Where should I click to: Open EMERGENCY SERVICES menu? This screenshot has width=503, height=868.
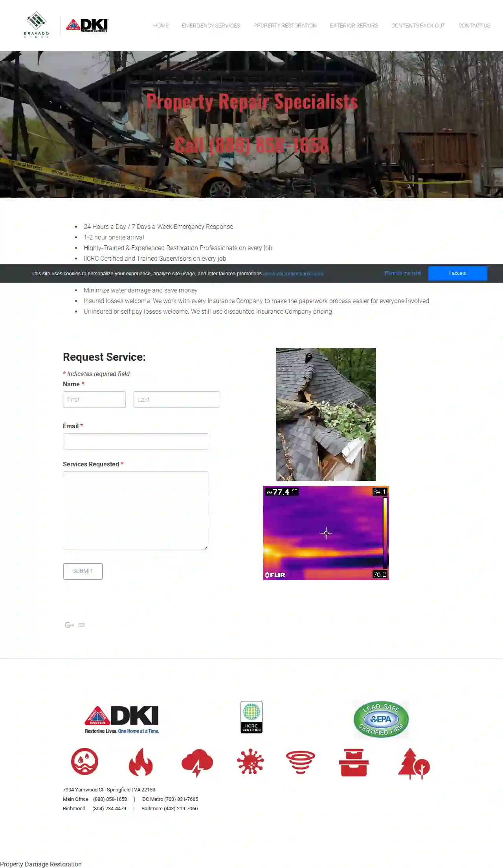pos(211,26)
